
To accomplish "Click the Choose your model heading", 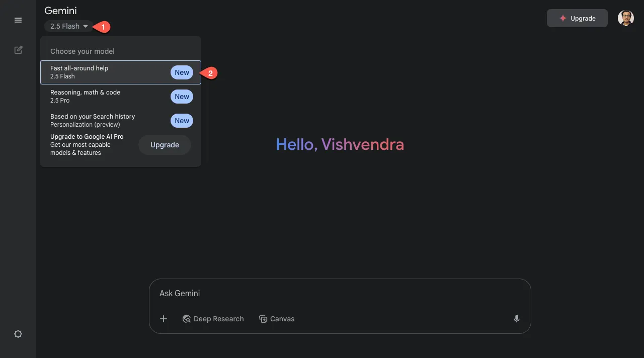I will [83, 51].
